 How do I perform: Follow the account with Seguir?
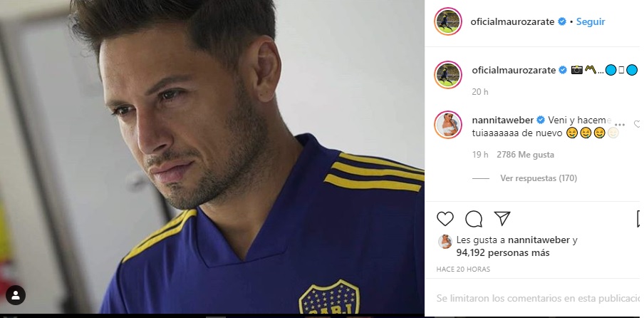(591, 21)
